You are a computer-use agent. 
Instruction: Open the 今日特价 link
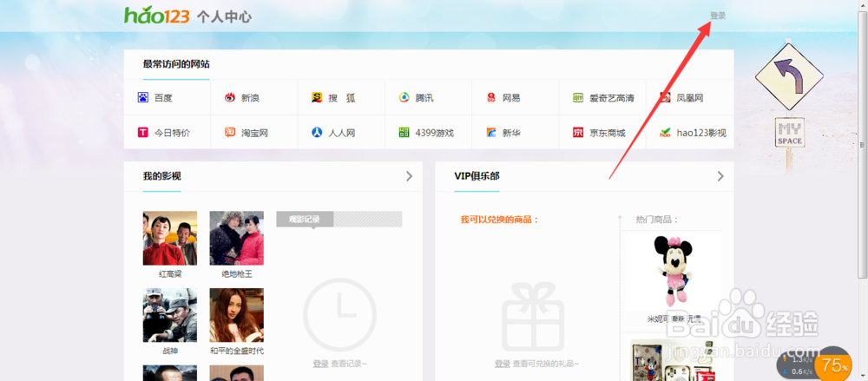[172, 133]
